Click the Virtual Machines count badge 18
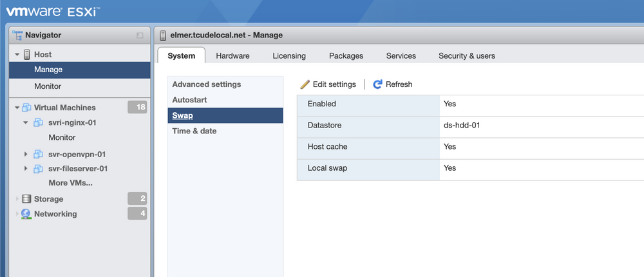The height and width of the screenshot is (277, 644). click(x=137, y=108)
